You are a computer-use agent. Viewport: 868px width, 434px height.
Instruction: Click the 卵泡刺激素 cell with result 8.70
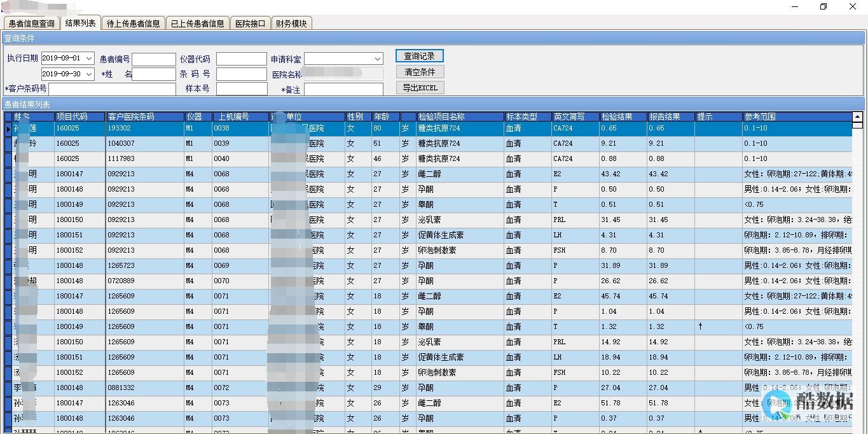click(460, 250)
